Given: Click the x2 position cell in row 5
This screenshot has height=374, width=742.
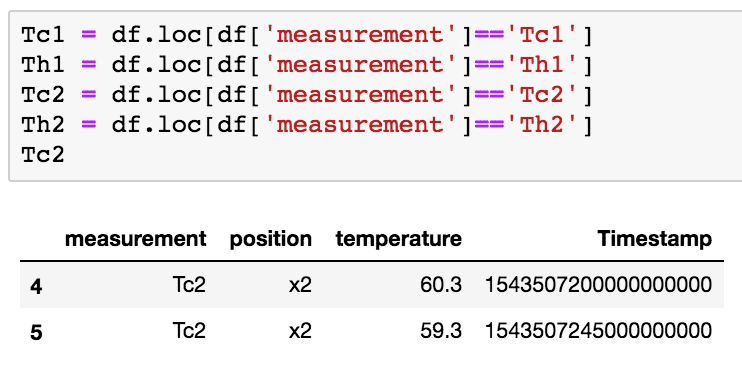Looking at the screenshot, I should click(x=300, y=330).
